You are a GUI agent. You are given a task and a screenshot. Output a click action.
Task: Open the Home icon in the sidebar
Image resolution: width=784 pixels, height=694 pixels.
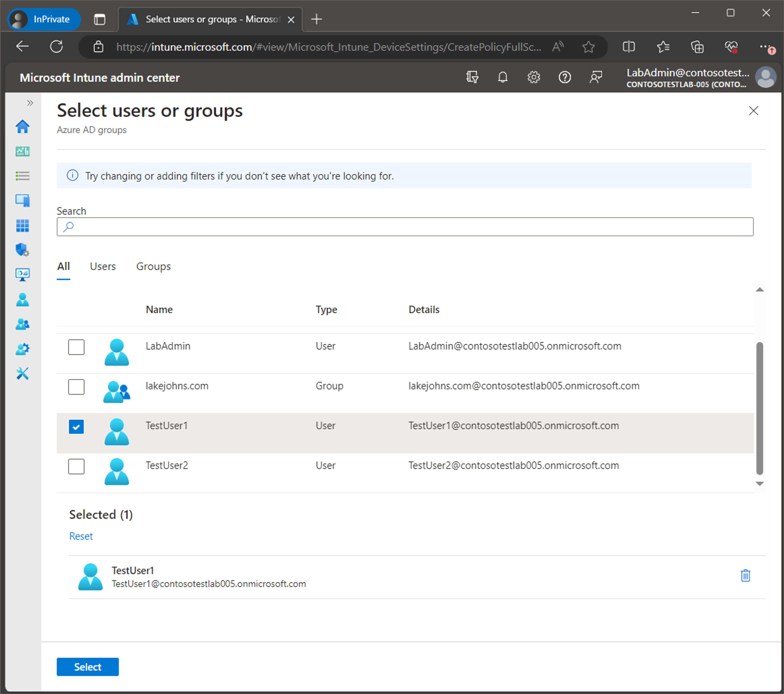coord(22,127)
